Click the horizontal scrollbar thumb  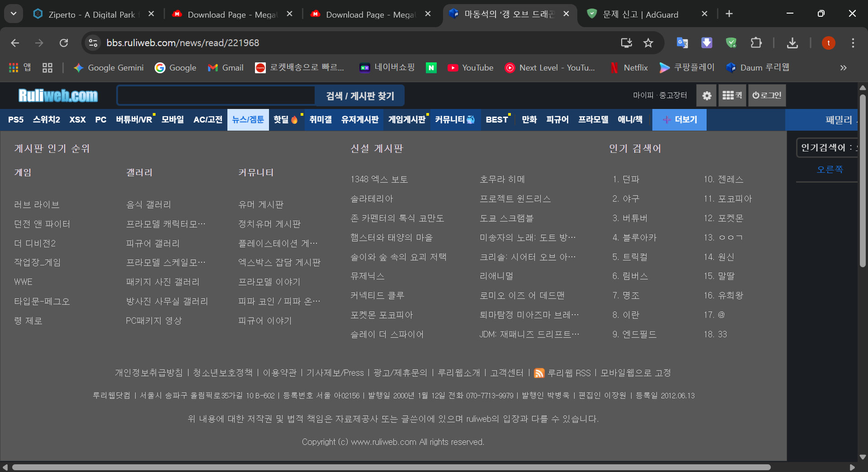pyautogui.click(x=392, y=467)
